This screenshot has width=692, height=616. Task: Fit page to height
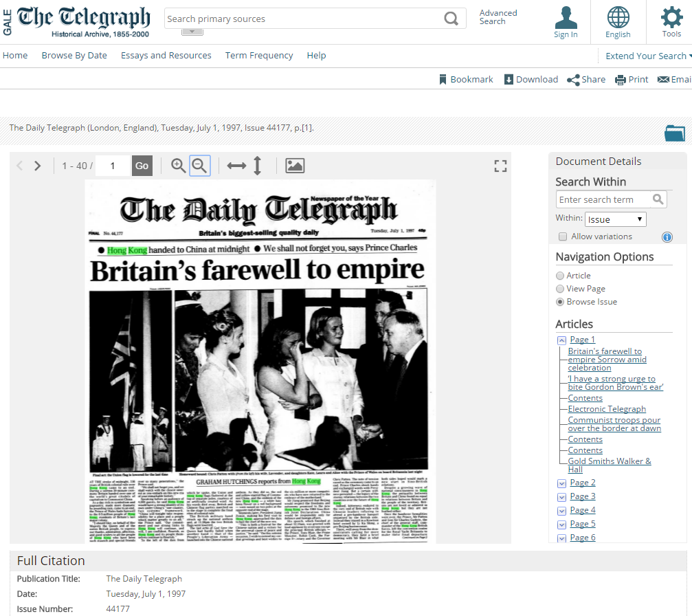pyautogui.click(x=258, y=166)
